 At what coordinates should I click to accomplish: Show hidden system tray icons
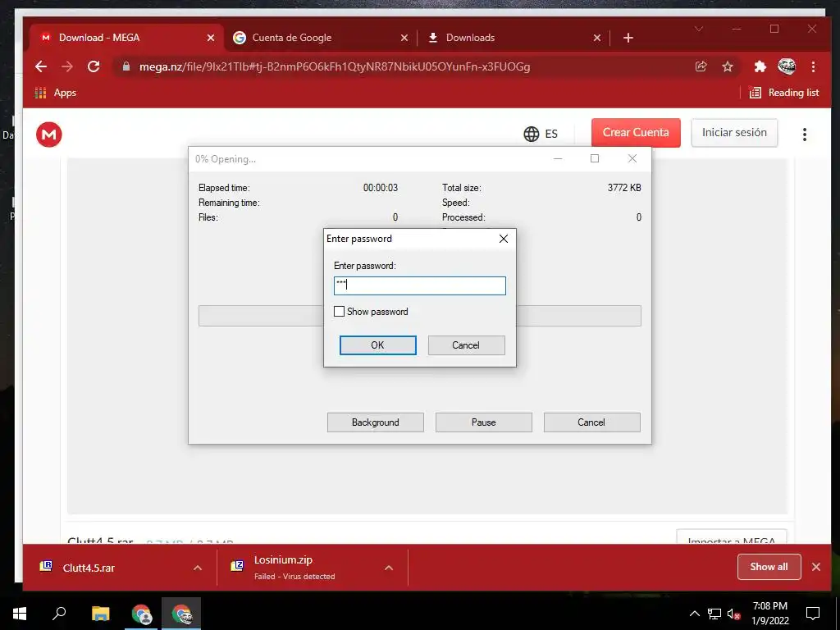(694, 614)
